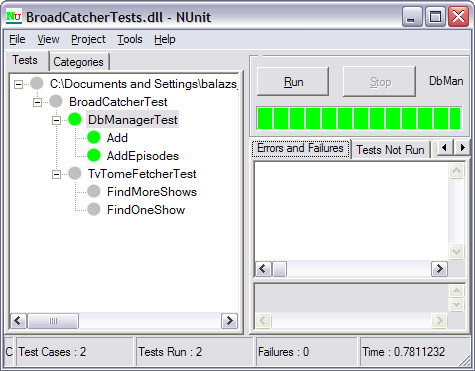Collapse the BroadCatcherTest node
The height and width of the screenshot is (371, 475).
click(x=37, y=102)
